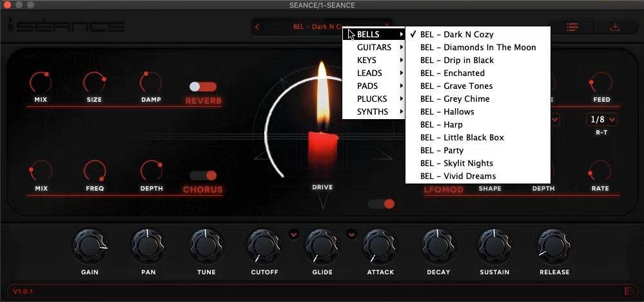Select preset BEL - Diamonds In The Moon

coord(478,47)
